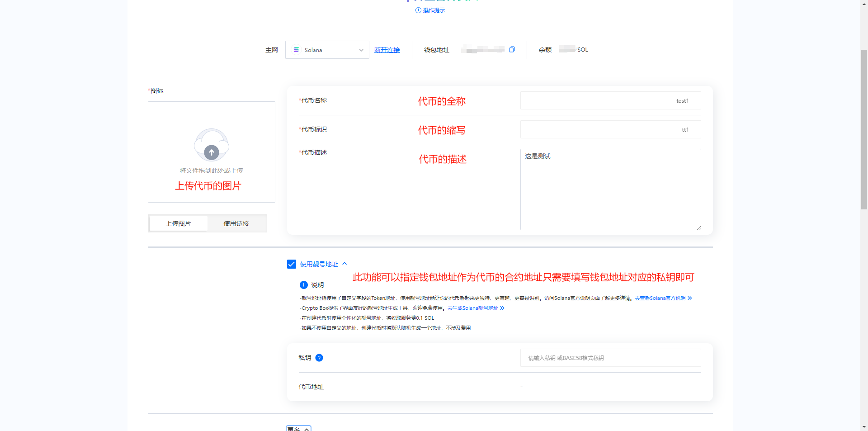Click the 操作提示 link at top
Screen dimensions: 868x431
(434, 10)
